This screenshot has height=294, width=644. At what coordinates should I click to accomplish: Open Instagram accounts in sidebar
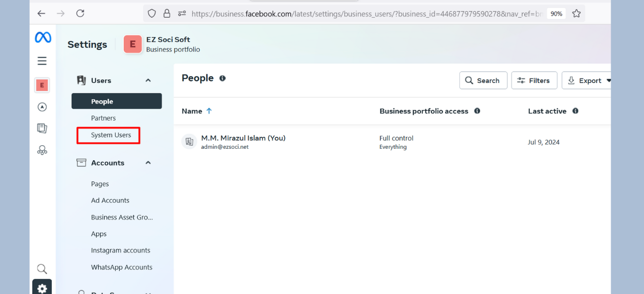tap(121, 250)
